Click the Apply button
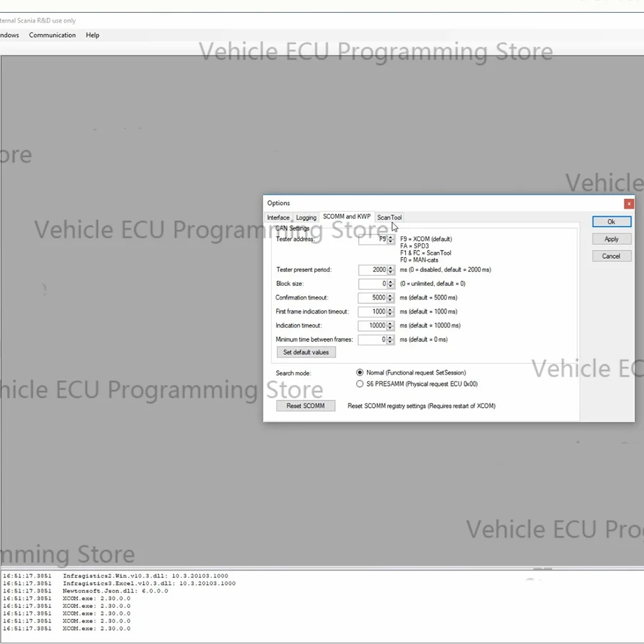 point(612,239)
